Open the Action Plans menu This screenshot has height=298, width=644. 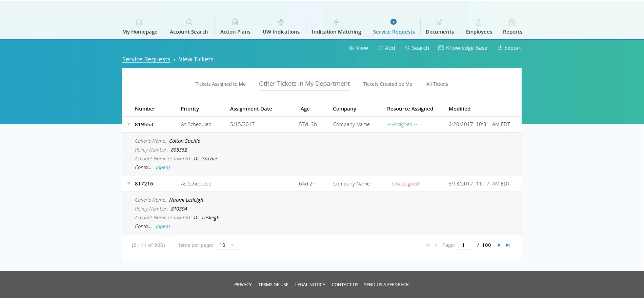click(235, 32)
